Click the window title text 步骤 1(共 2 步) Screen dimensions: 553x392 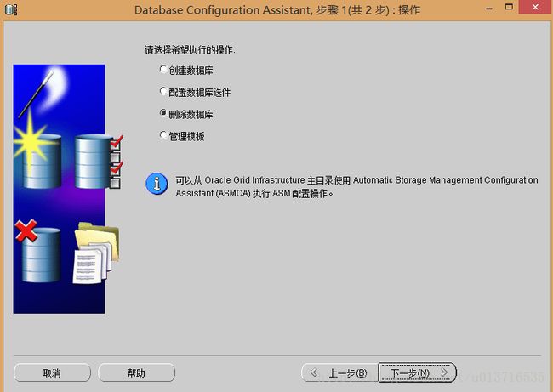click(x=352, y=10)
